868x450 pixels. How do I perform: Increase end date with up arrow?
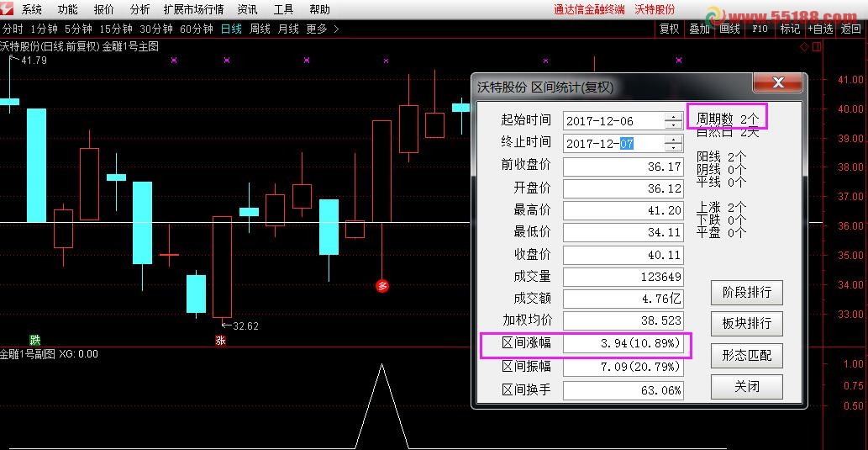(x=673, y=139)
